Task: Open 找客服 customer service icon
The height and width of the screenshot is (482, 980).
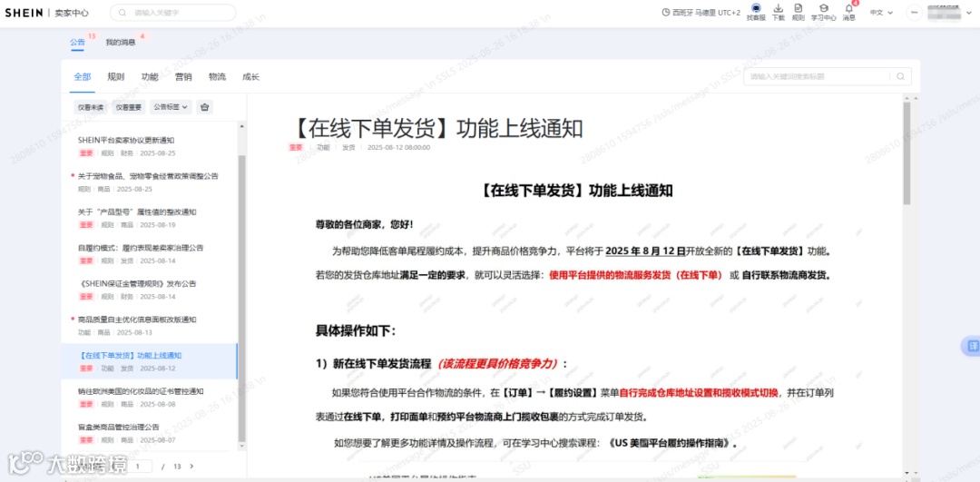Action: (756, 9)
